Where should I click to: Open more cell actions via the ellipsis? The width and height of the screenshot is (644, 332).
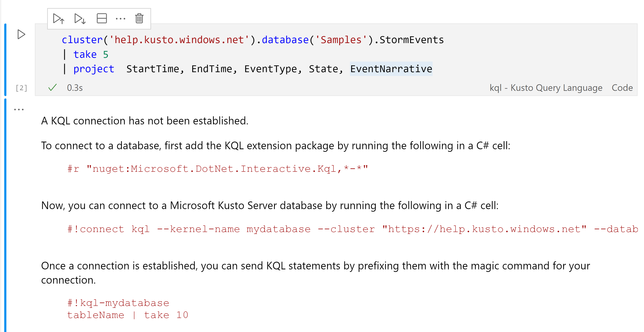[121, 18]
